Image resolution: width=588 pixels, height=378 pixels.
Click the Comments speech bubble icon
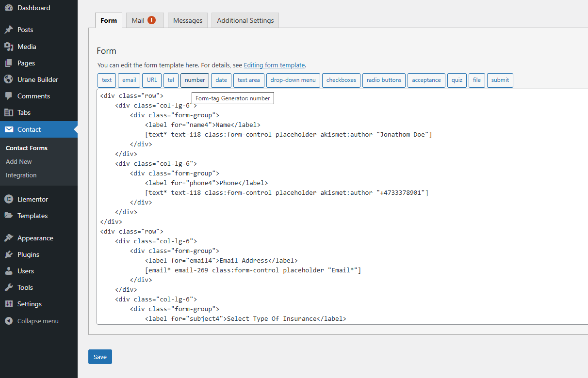coord(9,96)
